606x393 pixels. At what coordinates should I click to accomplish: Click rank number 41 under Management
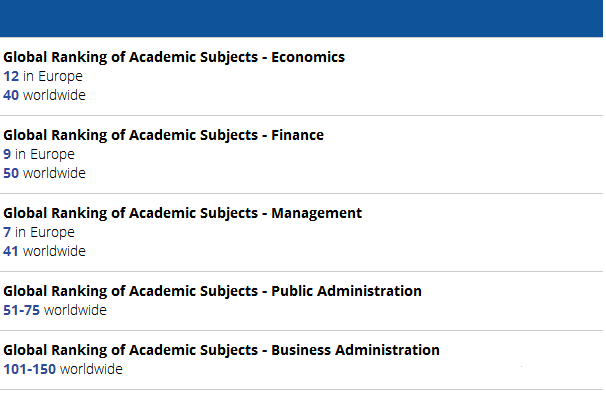click(x=11, y=251)
